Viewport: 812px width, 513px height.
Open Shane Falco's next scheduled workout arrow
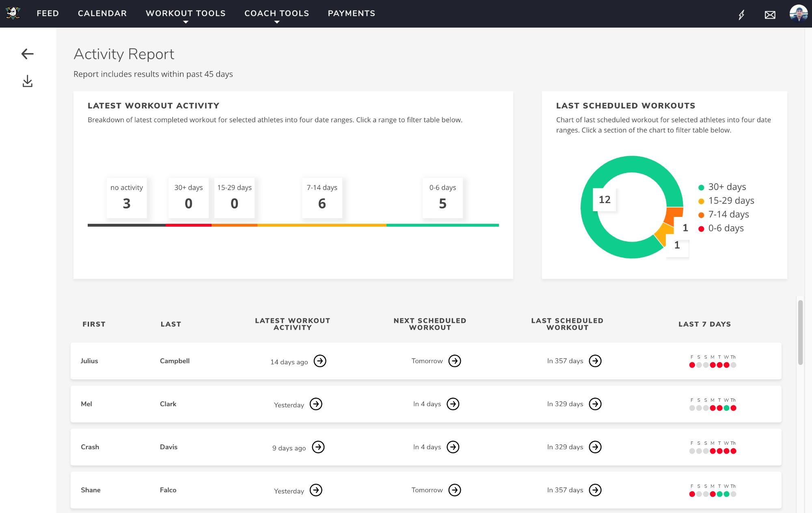coord(454,490)
